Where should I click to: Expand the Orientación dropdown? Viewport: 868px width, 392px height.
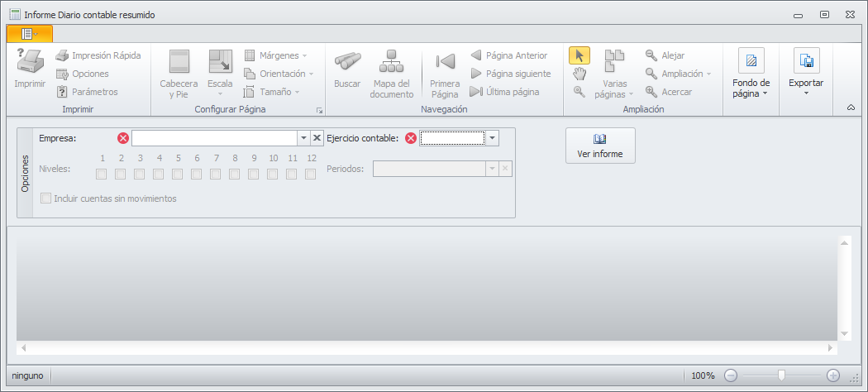point(279,74)
